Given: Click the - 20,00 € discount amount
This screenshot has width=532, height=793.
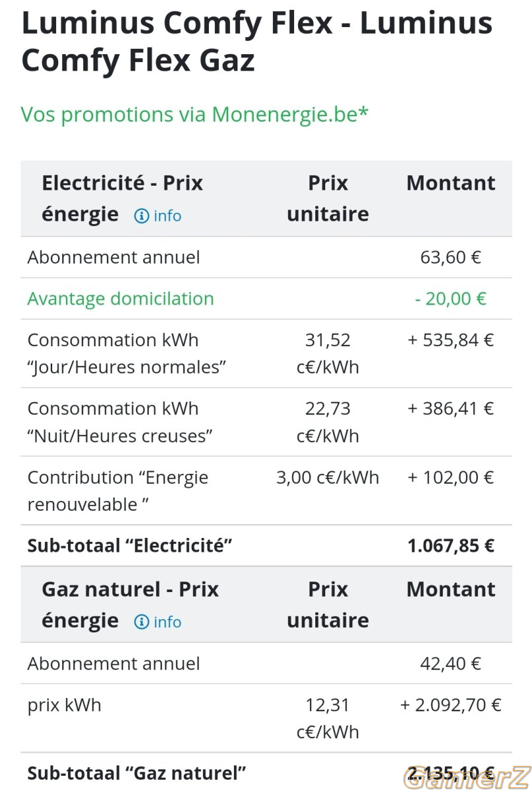Looking at the screenshot, I should click(x=451, y=299).
